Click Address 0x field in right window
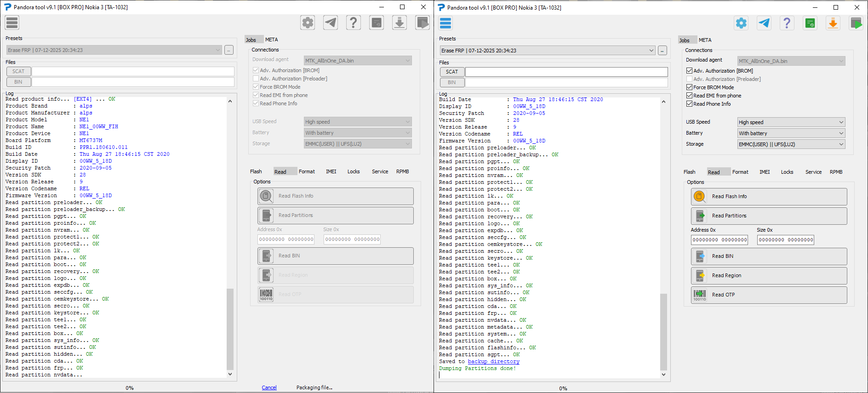 tap(719, 240)
